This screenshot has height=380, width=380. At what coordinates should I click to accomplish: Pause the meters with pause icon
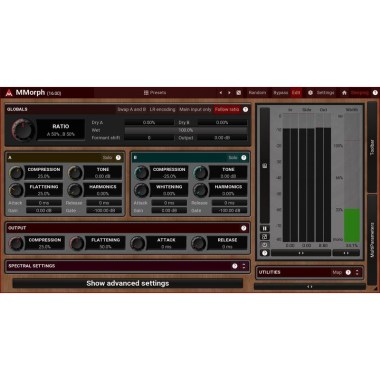coord(265,229)
